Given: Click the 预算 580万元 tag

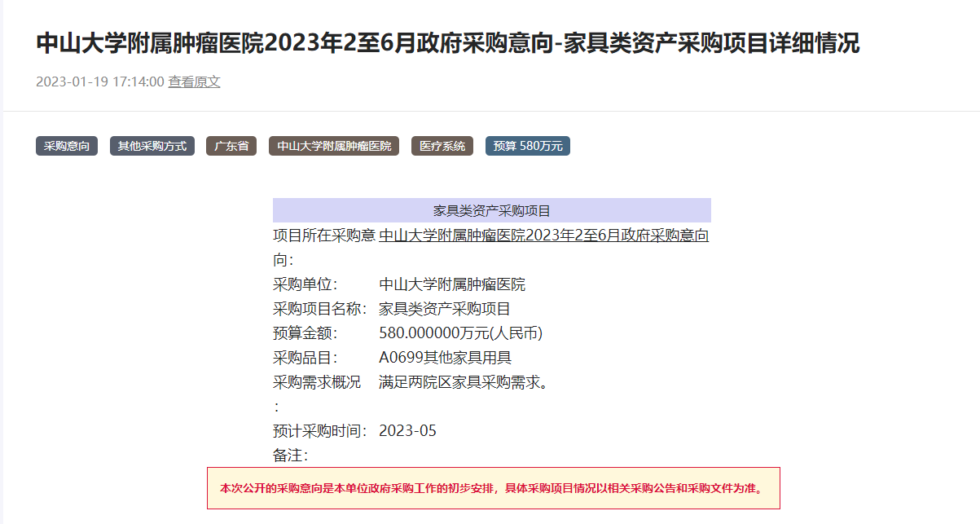Looking at the screenshot, I should [528, 146].
